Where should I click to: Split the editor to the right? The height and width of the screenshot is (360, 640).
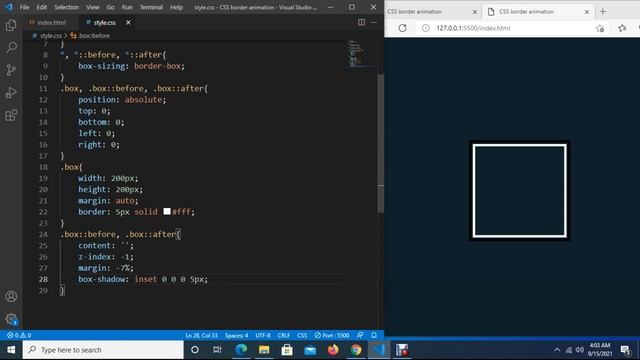coord(361,22)
